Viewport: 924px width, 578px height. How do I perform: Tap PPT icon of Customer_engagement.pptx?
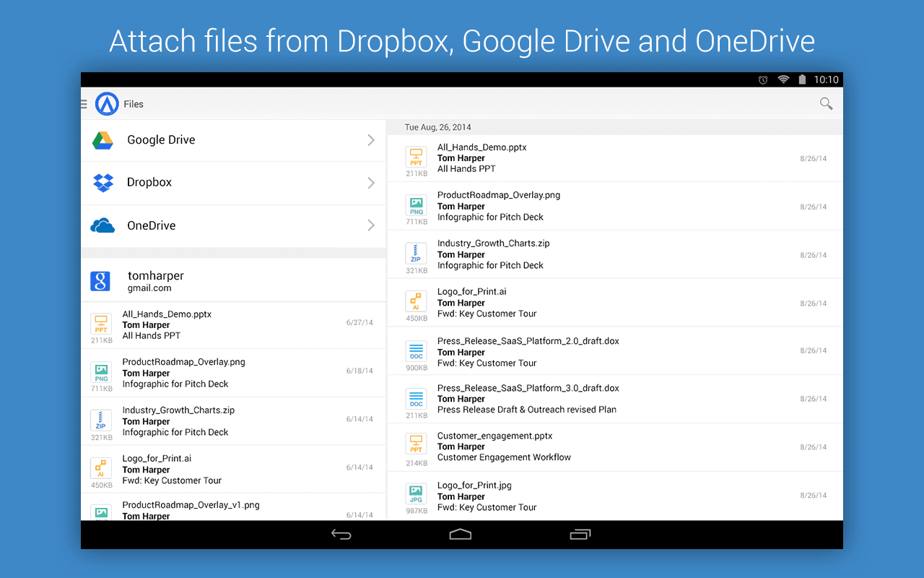pyautogui.click(x=416, y=444)
